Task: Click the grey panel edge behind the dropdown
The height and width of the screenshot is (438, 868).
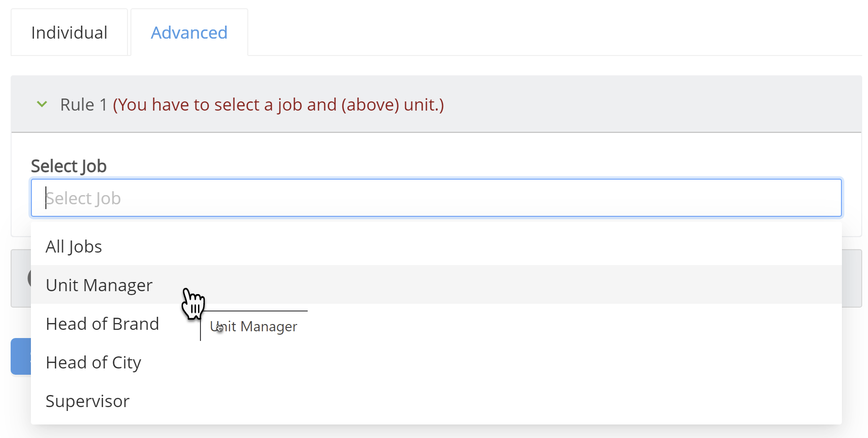Action: [x=852, y=278]
